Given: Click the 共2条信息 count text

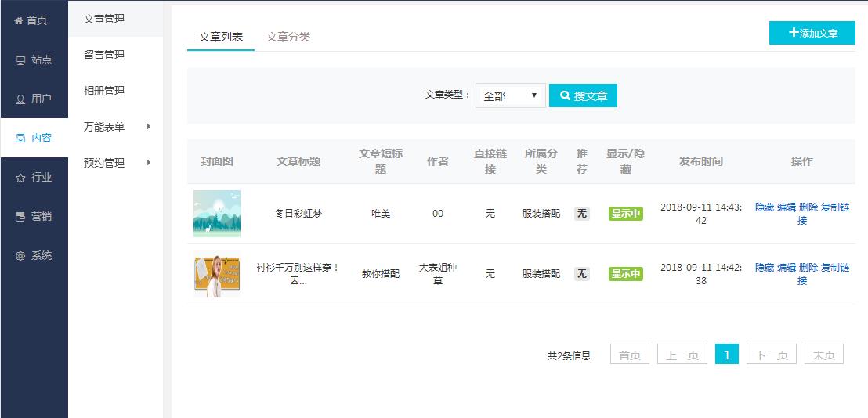Looking at the screenshot, I should 569,355.
